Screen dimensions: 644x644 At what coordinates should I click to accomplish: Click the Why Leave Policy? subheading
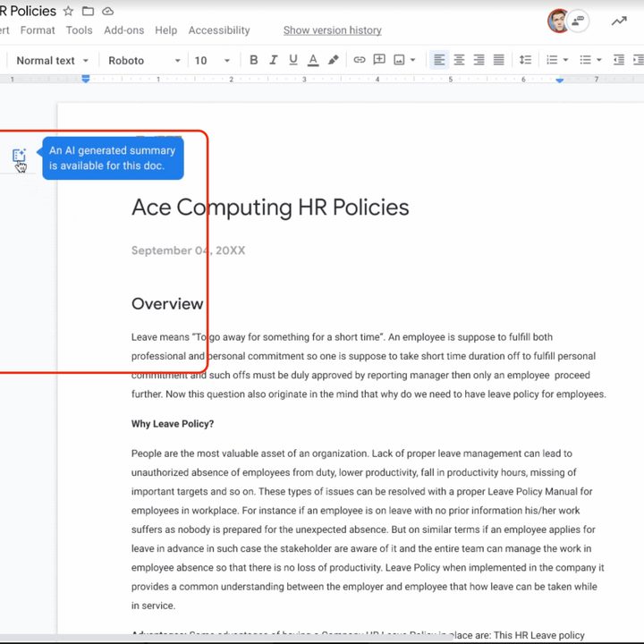(173, 424)
